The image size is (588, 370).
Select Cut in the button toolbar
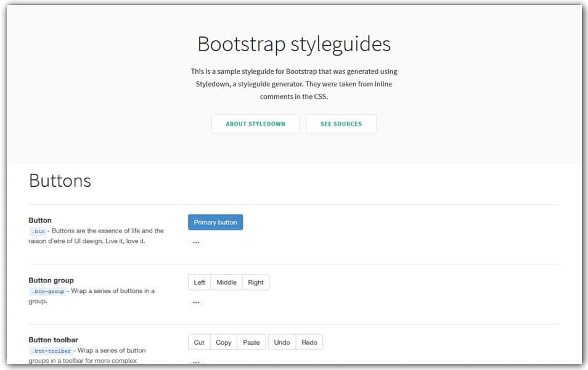198,342
